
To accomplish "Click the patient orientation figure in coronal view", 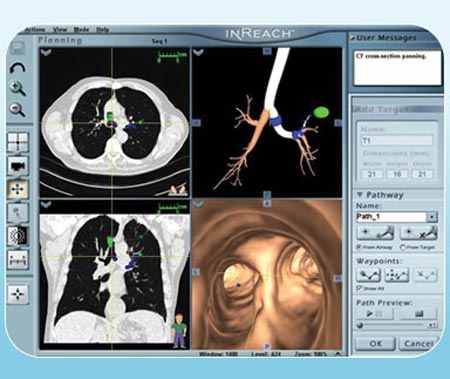I will click(179, 331).
